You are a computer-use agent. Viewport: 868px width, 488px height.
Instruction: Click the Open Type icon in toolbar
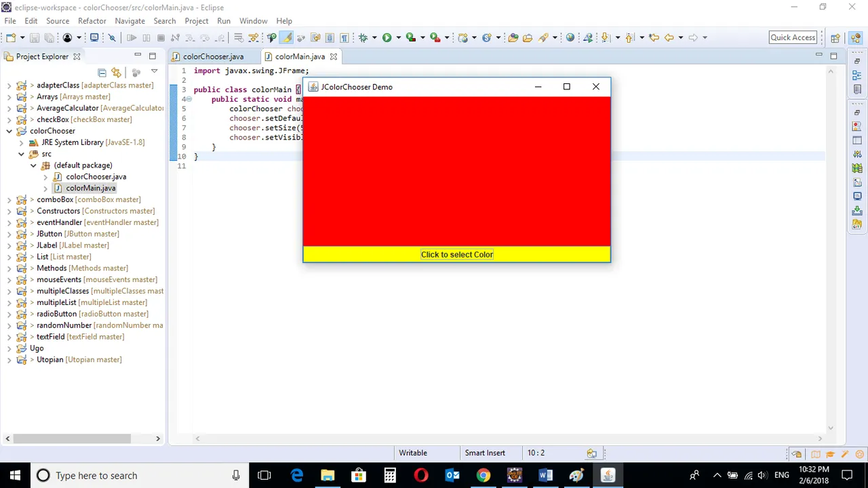(513, 38)
